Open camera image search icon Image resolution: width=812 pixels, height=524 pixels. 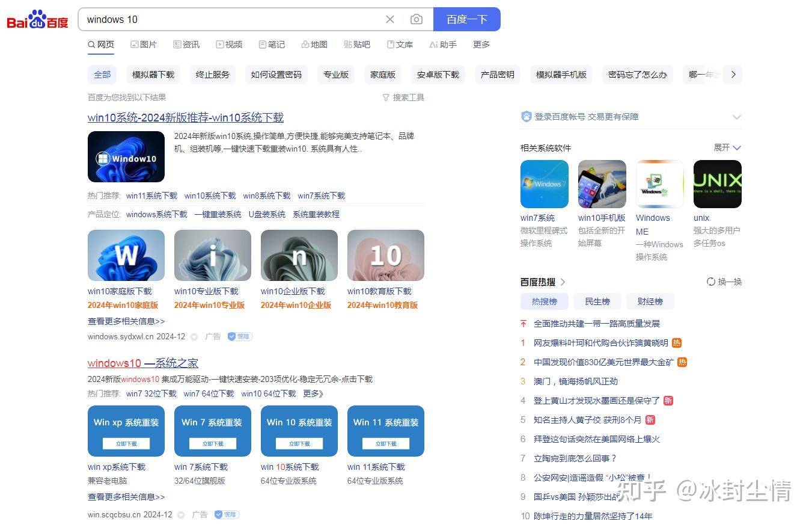pos(416,19)
